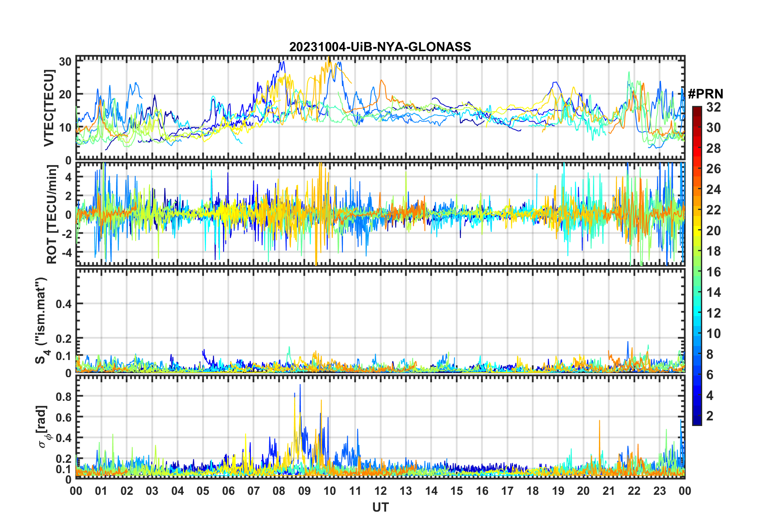The height and width of the screenshot is (532, 761).
Task: Click the dark red colorbar segment at PRN 32
Action: click(x=697, y=111)
